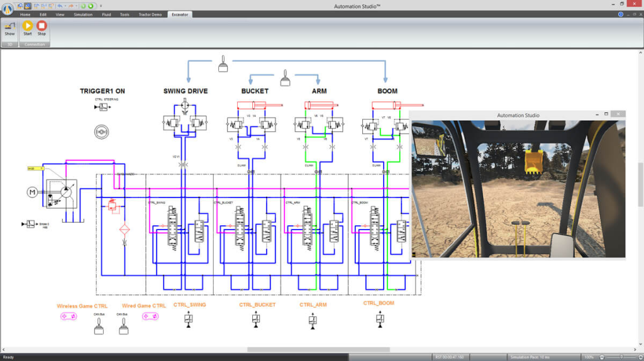
Task: Click the Show 3D excavator button
Action: (9, 29)
